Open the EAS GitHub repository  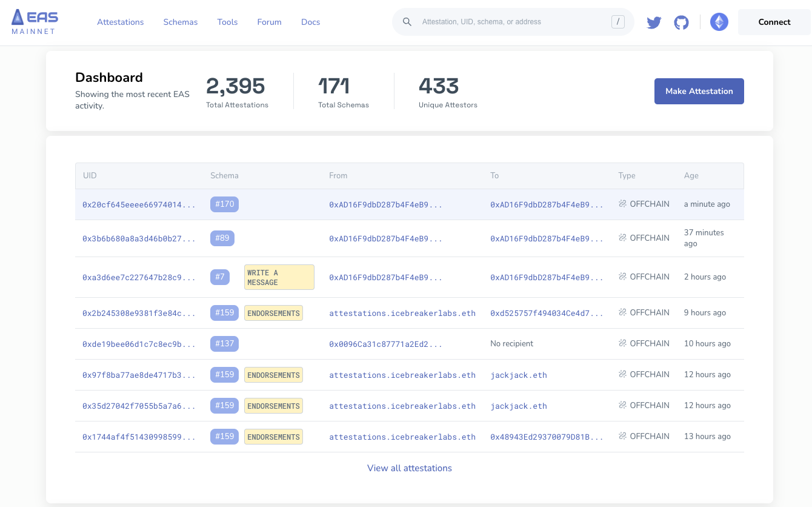pos(681,22)
